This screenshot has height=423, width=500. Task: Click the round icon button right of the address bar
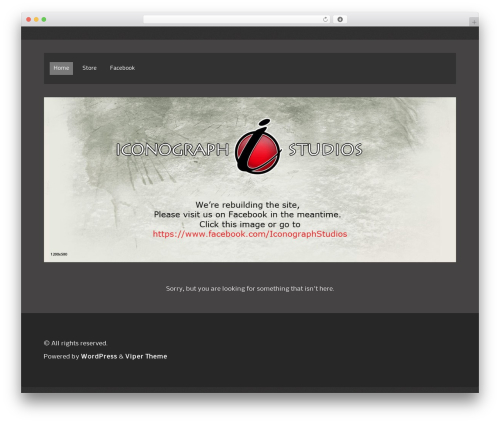click(x=340, y=19)
